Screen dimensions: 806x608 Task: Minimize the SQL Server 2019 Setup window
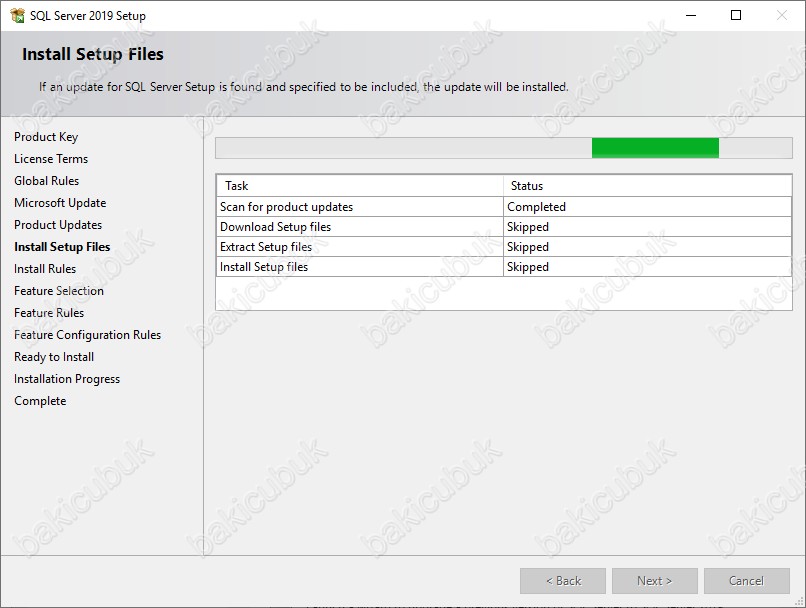click(x=691, y=15)
